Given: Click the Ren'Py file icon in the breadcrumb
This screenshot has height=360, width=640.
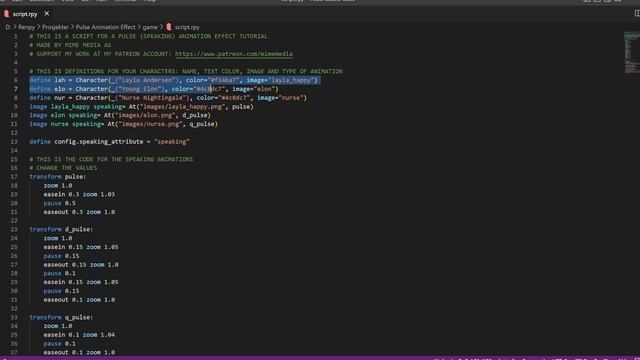Looking at the screenshot, I should pyautogui.click(x=169, y=27).
